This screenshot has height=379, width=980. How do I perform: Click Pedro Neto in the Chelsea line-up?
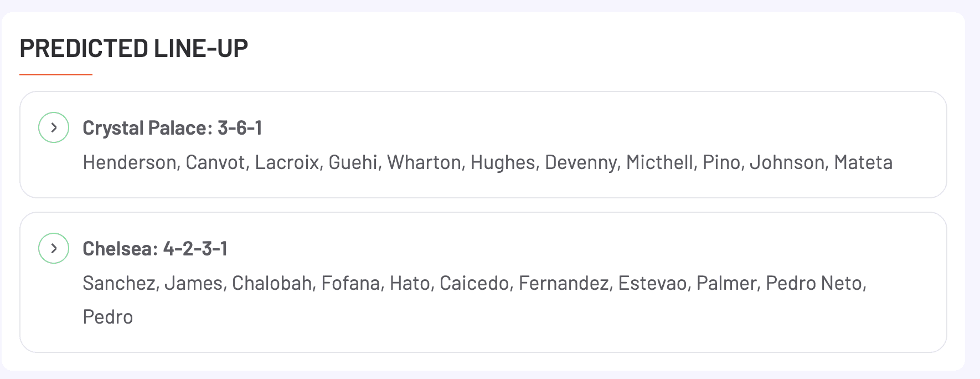(x=814, y=283)
